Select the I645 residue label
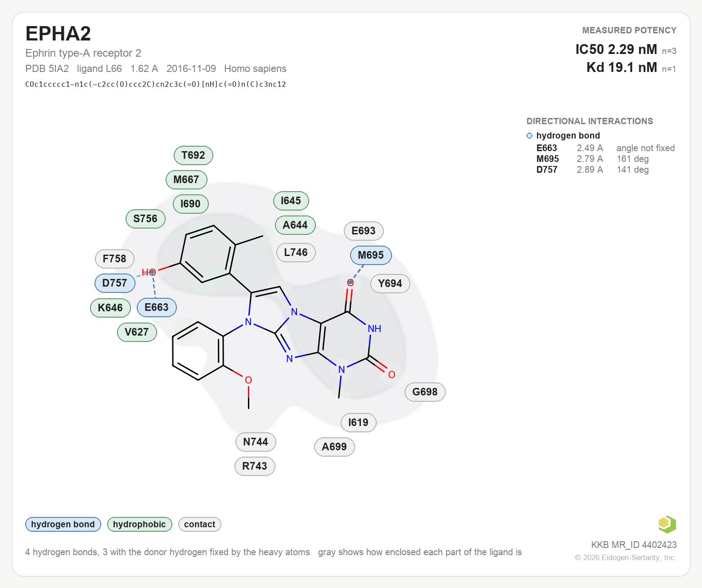The height and width of the screenshot is (588, 702). pos(291,201)
